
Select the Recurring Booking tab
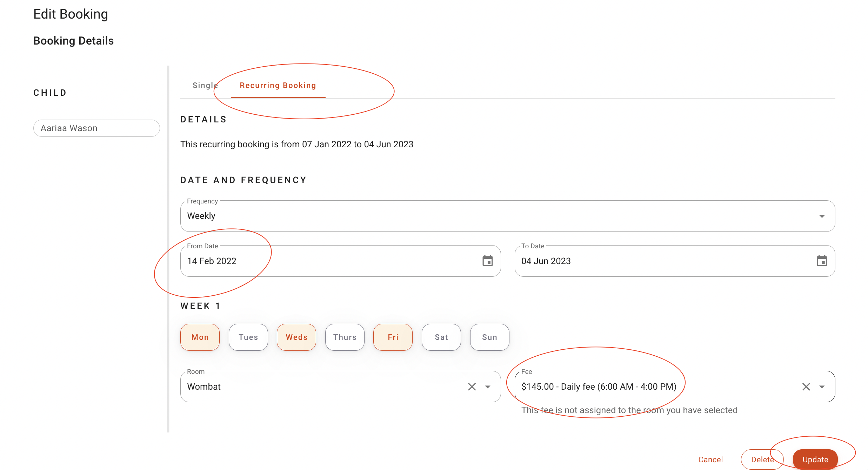pyautogui.click(x=278, y=85)
